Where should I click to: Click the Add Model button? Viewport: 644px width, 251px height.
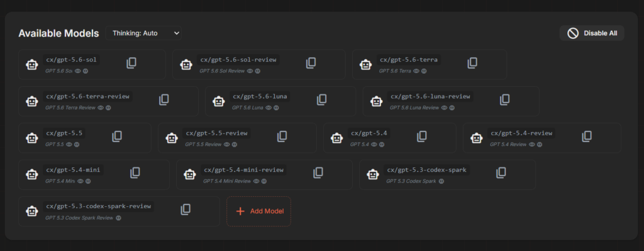(x=258, y=211)
